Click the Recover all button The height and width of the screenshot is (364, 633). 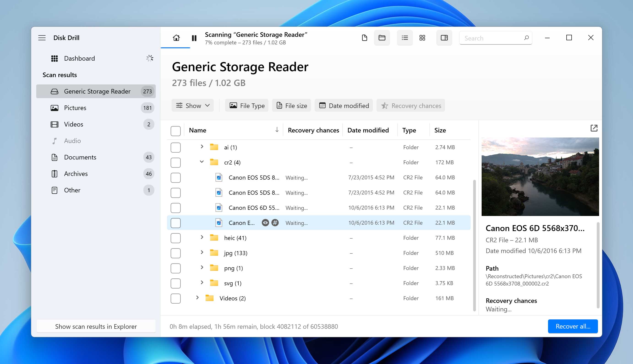[573, 326]
